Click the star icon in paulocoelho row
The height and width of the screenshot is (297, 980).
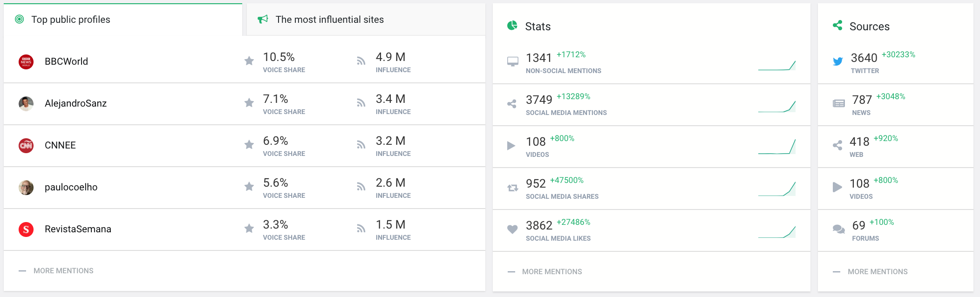(x=249, y=186)
